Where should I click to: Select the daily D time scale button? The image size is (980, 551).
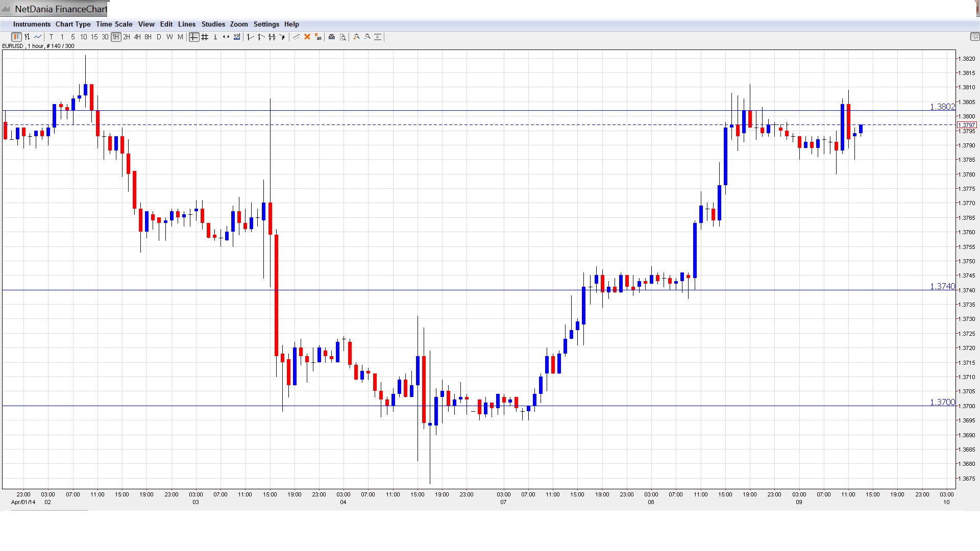coord(159,37)
